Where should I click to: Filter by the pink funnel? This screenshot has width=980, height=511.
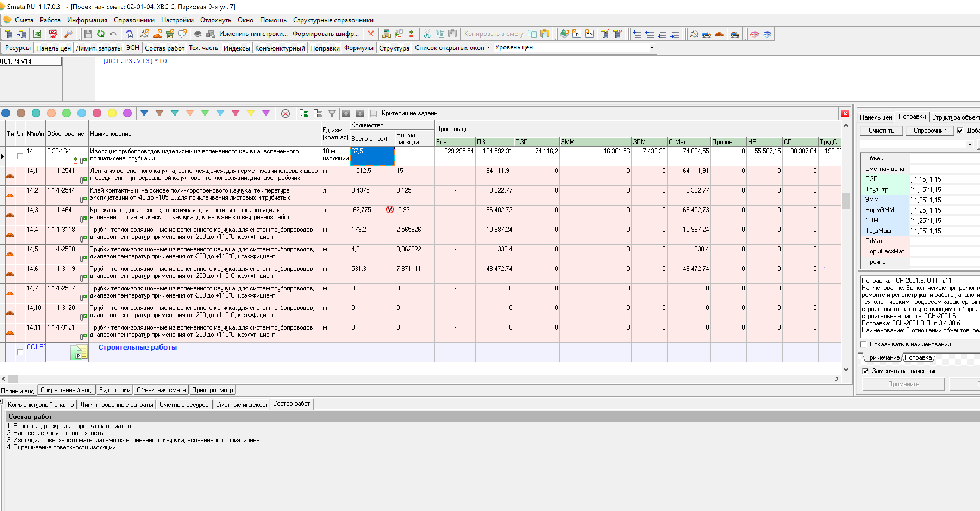(x=236, y=113)
